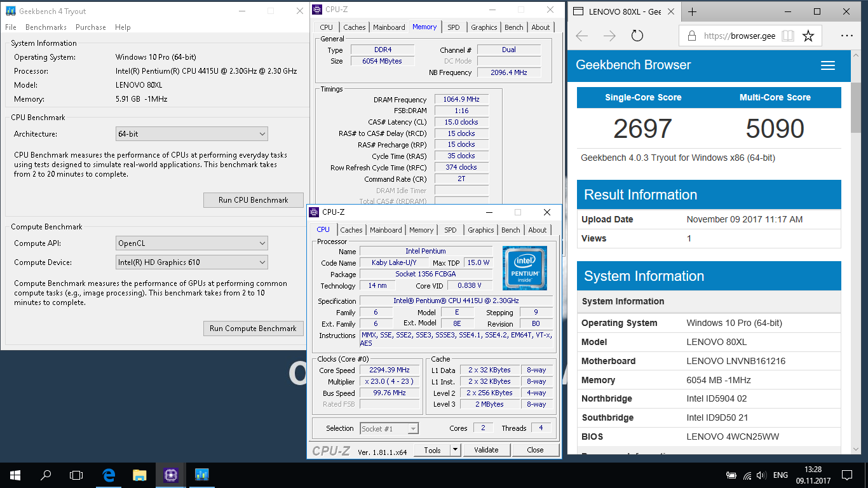The width and height of the screenshot is (868, 488).
Task: Click the Multi-Core Score value 5090
Action: point(775,129)
